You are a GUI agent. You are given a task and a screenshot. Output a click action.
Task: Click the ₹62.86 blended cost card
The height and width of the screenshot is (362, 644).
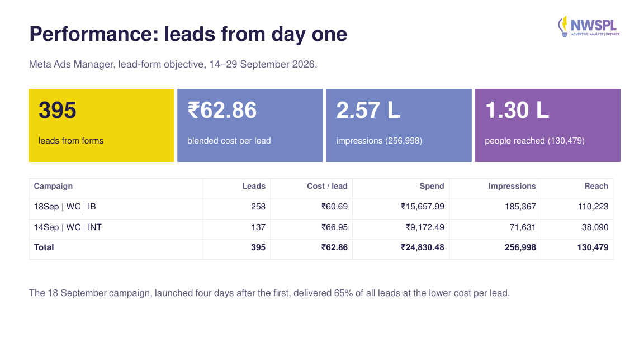[x=250, y=125]
